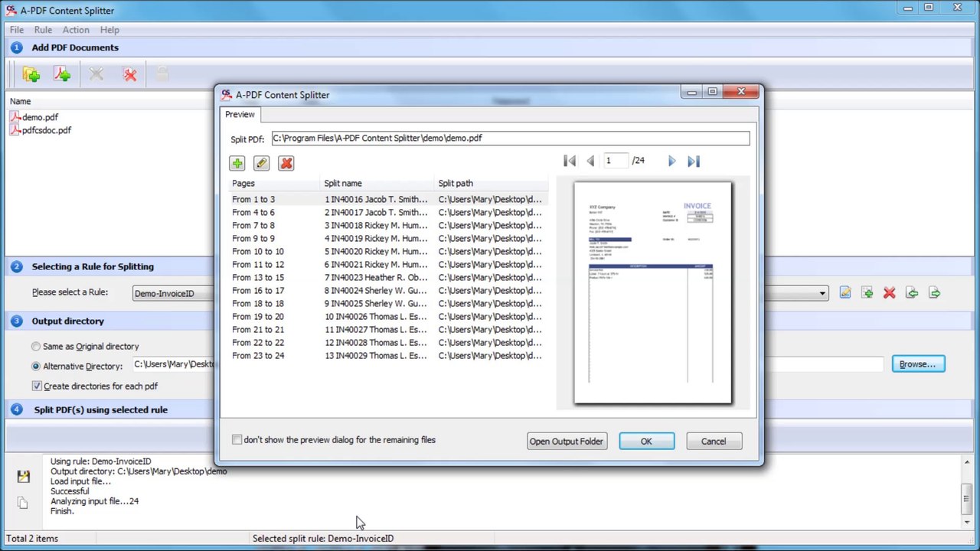980x551 pixels.
Task: Click the Open Output Folder button
Action: pyautogui.click(x=567, y=442)
